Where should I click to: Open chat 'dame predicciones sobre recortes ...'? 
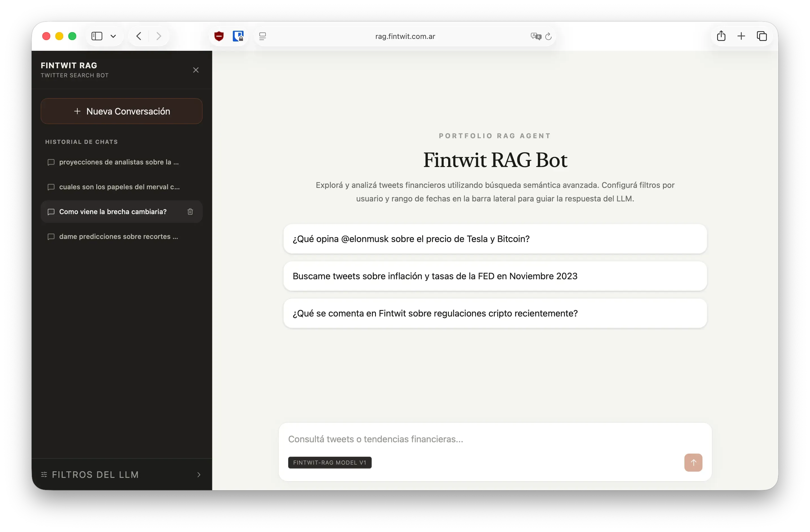(x=121, y=236)
